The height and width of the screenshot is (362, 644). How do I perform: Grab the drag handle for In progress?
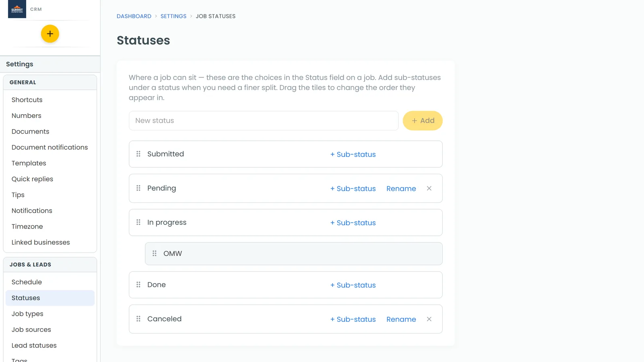pos(138,222)
